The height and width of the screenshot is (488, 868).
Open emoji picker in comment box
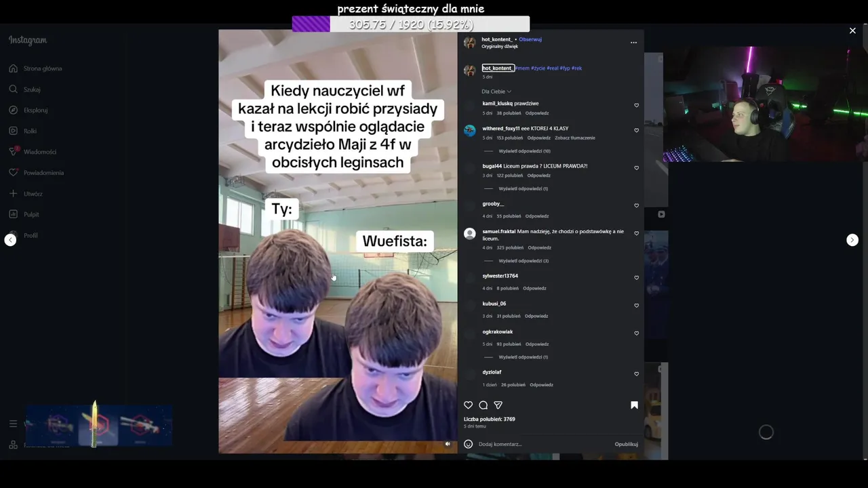(468, 445)
